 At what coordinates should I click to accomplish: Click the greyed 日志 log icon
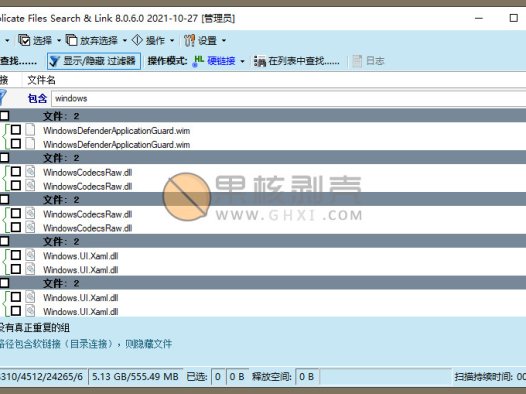click(357, 61)
